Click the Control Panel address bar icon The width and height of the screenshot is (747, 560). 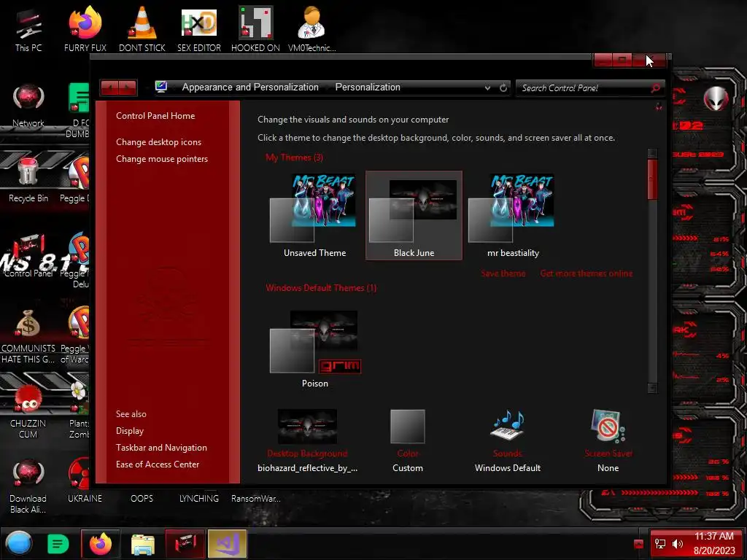point(161,87)
